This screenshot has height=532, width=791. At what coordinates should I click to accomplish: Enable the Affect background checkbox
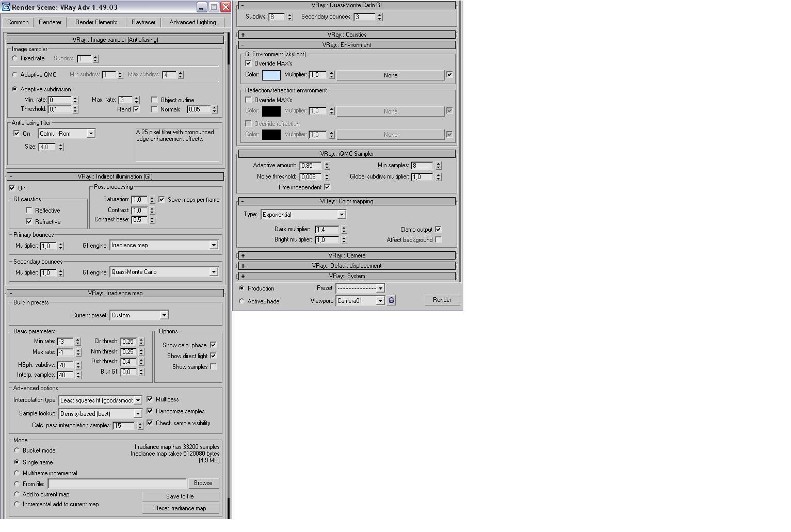coord(438,239)
